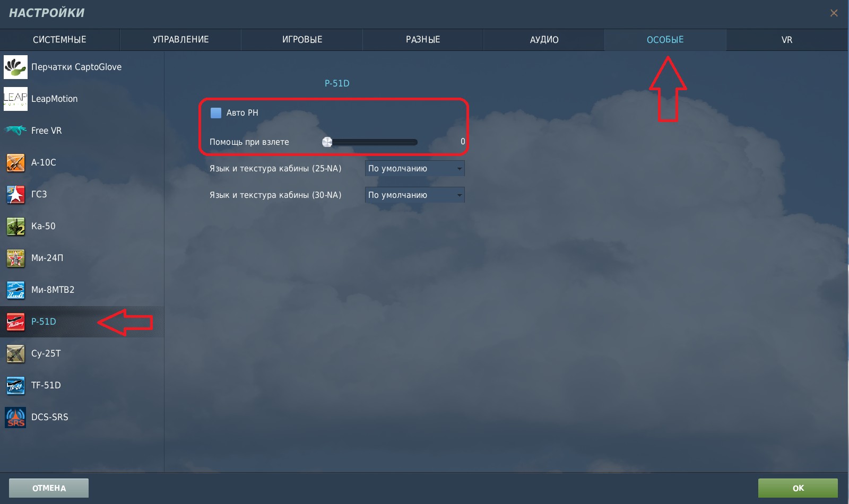The width and height of the screenshot is (849, 504).
Task: Select the Ми-8МТВ2 module icon
Action: pos(15,290)
